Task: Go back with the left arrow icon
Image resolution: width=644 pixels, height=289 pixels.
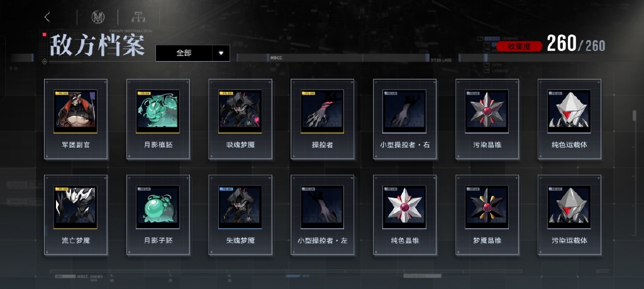Action: (x=47, y=17)
